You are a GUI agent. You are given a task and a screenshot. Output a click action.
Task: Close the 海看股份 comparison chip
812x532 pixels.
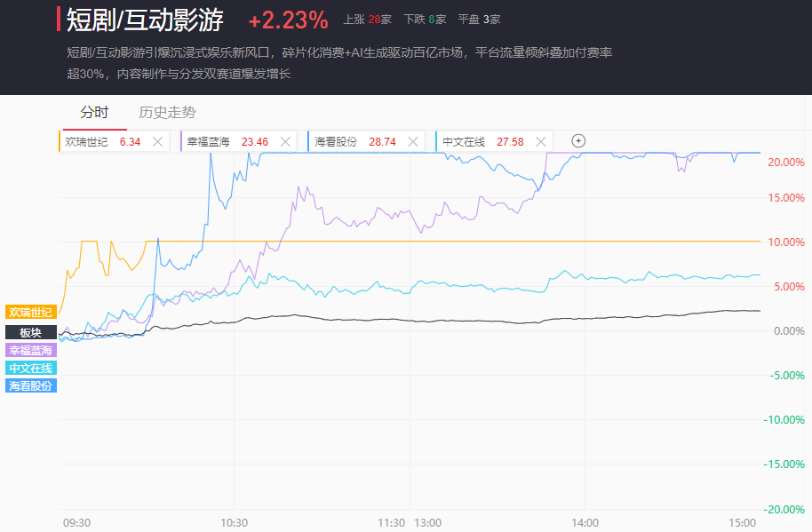pos(412,141)
